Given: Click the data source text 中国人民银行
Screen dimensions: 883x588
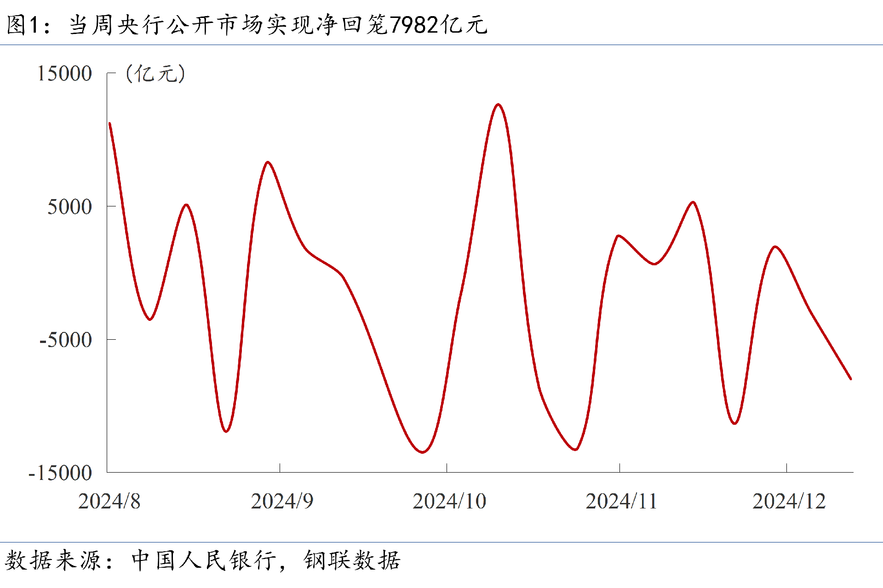Looking at the screenshot, I should point(204,560).
